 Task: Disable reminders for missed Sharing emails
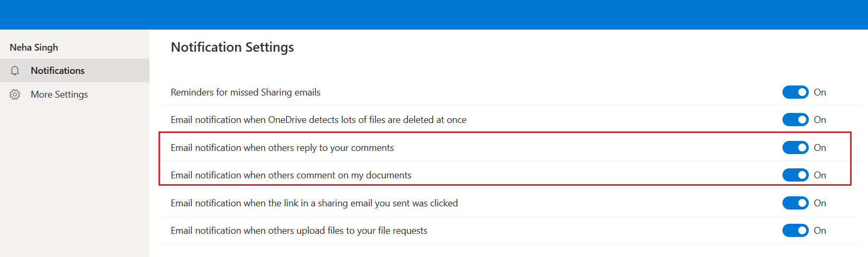coord(795,92)
